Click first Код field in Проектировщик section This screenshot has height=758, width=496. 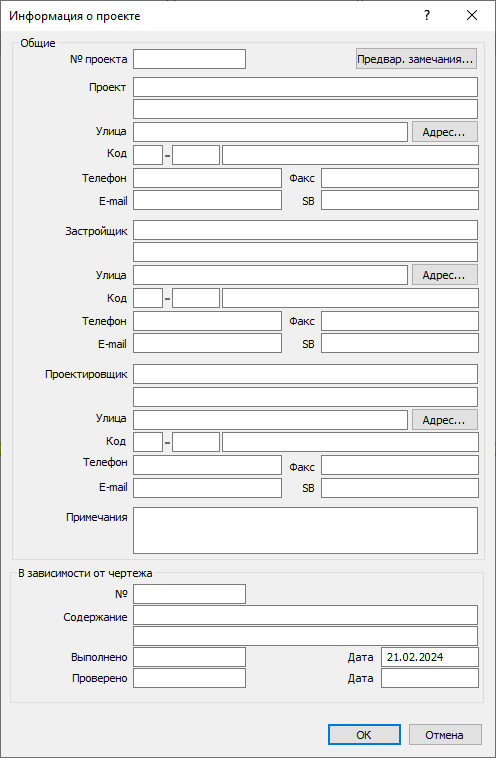148,442
